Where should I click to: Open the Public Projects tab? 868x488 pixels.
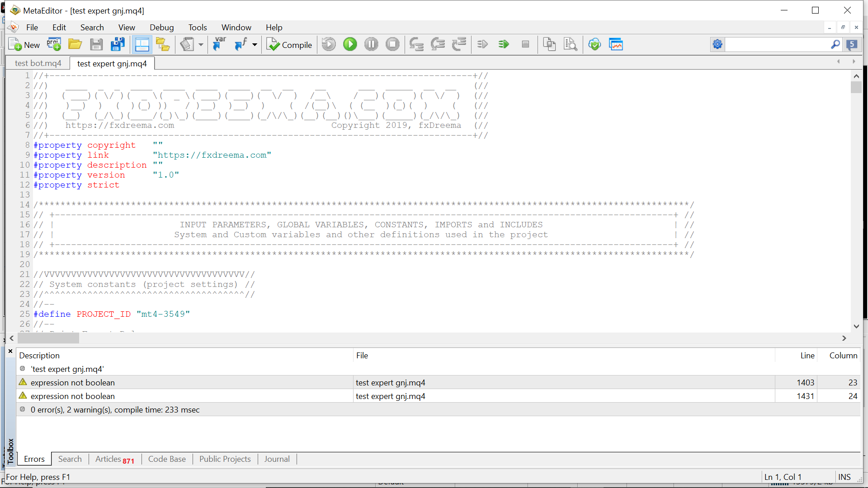[x=225, y=459]
